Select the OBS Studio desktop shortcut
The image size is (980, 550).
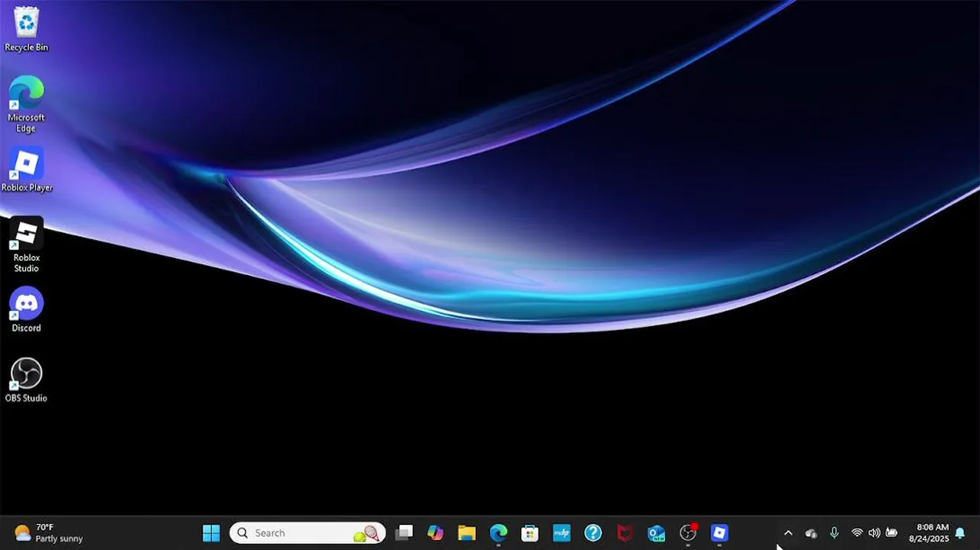pyautogui.click(x=26, y=380)
